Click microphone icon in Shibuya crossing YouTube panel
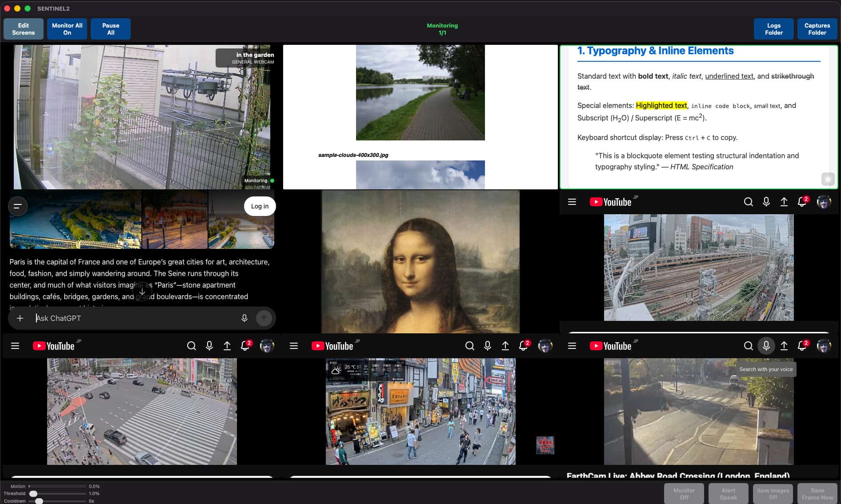The width and height of the screenshot is (841, 504). pyautogui.click(x=209, y=346)
